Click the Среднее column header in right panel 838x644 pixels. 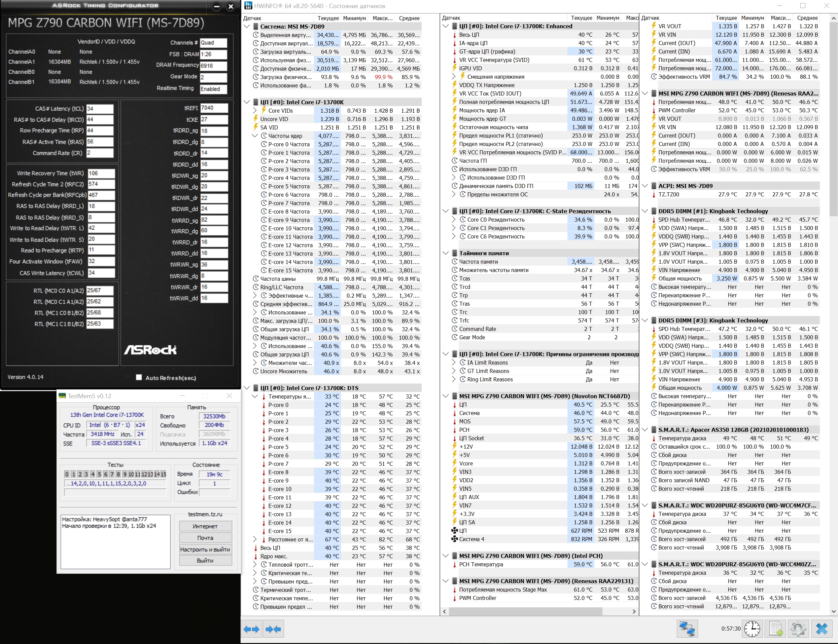[x=807, y=18]
